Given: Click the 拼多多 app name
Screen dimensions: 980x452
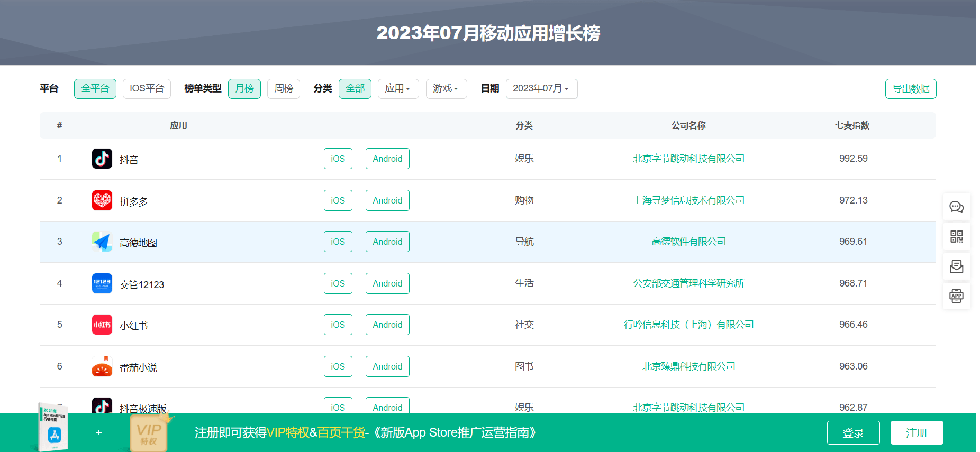Looking at the screenshot, I should 134,201.
